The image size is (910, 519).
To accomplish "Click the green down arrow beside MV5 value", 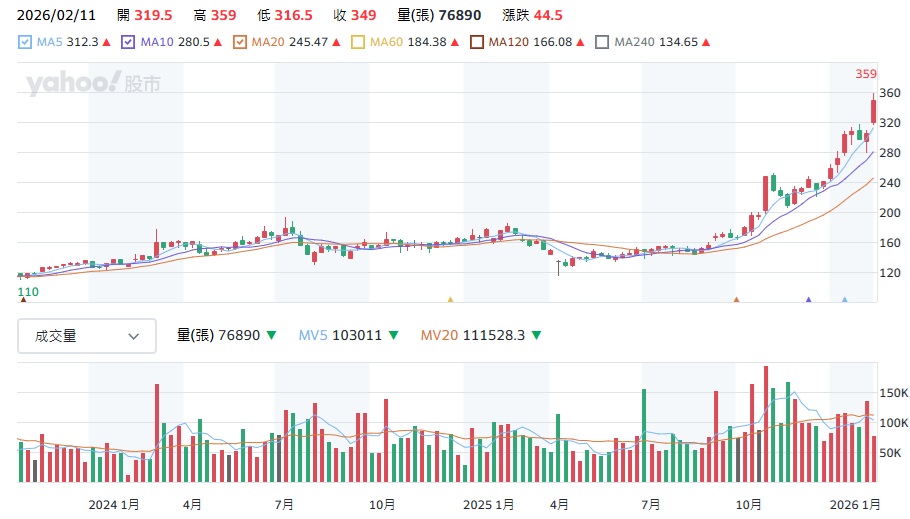I will (394, 336).
